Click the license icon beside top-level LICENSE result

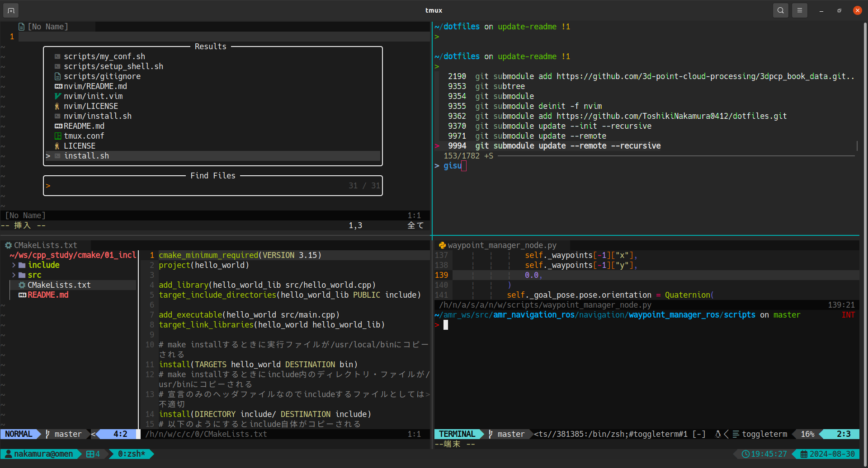pyautogui.click(x=57, y=146)
